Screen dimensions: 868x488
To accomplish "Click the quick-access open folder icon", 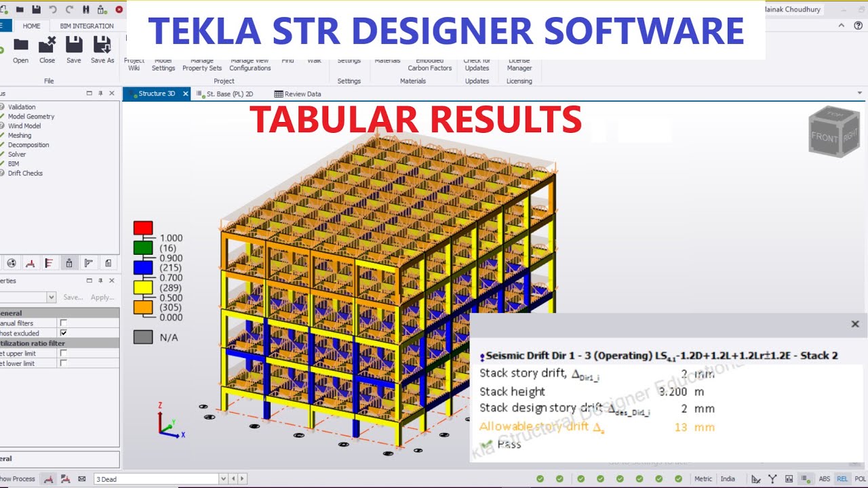I will pos(20,9).
